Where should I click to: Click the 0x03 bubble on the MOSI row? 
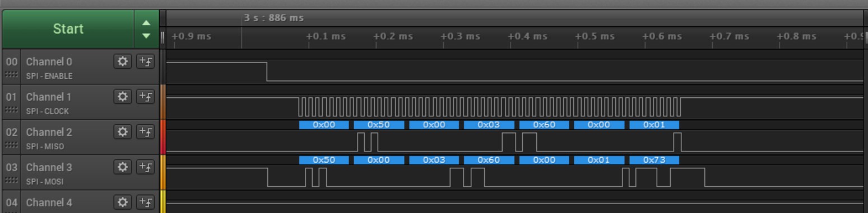click(x=434, y=160)
